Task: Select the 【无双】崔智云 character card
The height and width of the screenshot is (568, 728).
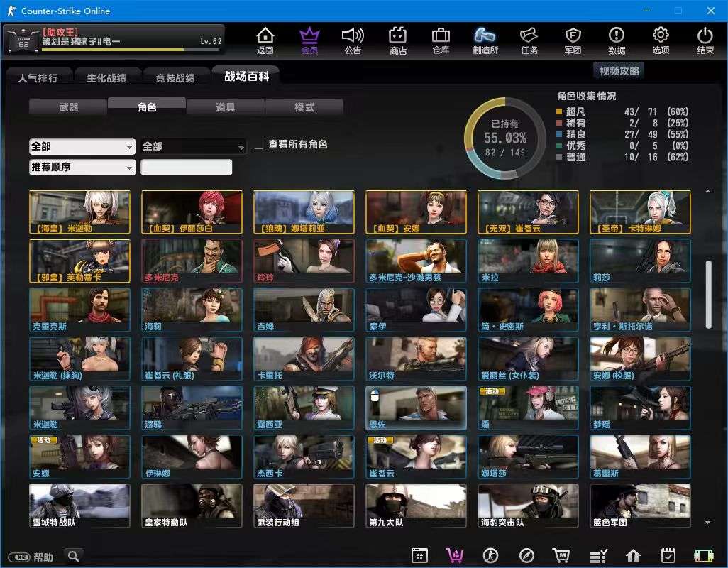Action: (528, 212)
